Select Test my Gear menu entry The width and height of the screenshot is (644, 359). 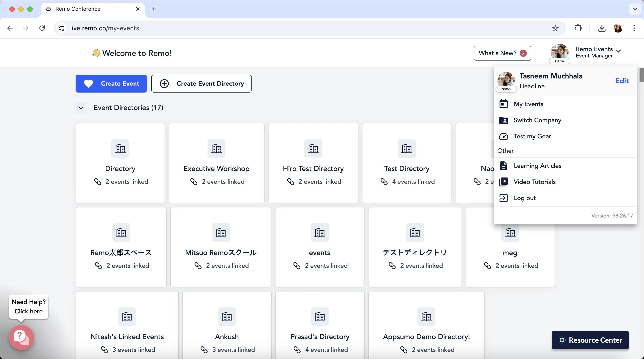pos(565,137)
